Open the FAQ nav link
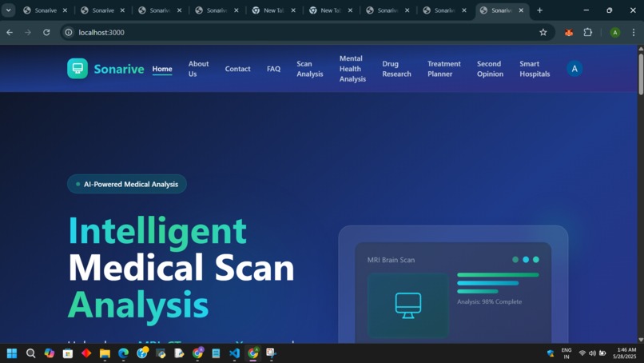 (273, 69)
